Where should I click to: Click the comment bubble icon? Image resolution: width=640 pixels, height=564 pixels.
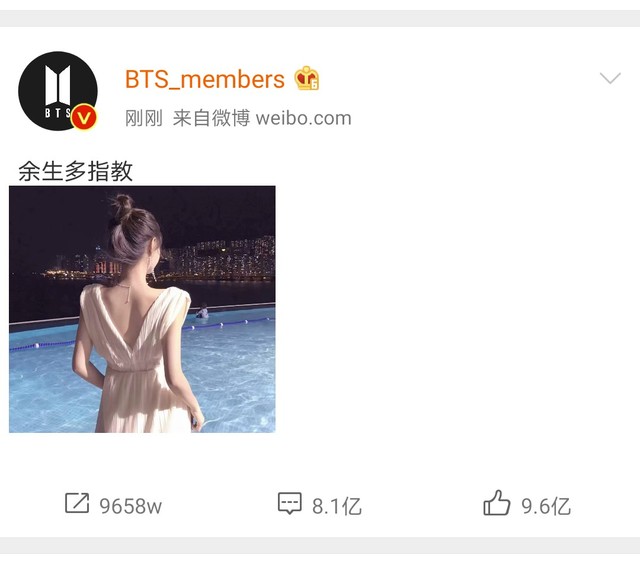coord(290,503)
